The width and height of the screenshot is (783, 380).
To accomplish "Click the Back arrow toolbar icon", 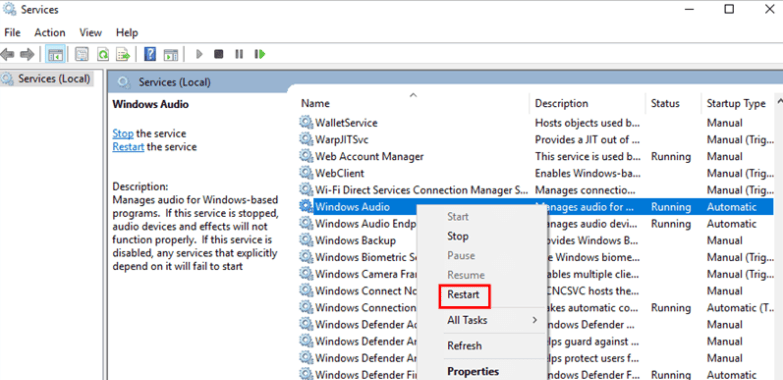I will pos(7,54).
